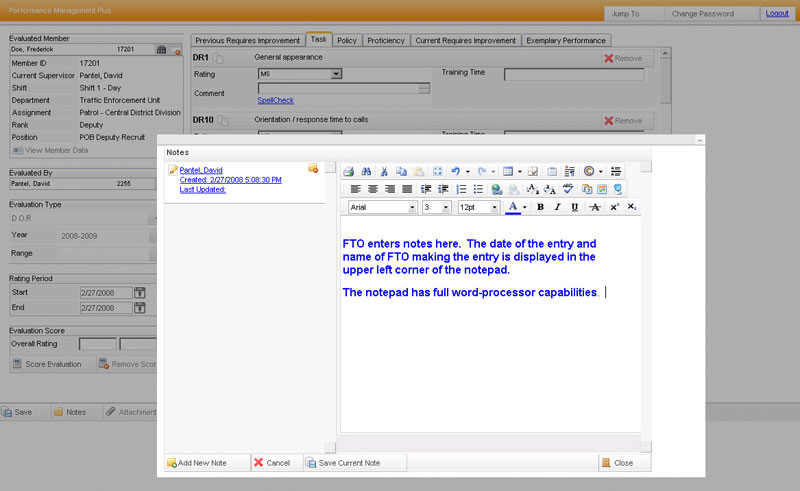The height and width of the screenshot is (491, 800).
Task: Cut selected text with scissors icon
Action: pyautogui.click(x=384, y=171)
